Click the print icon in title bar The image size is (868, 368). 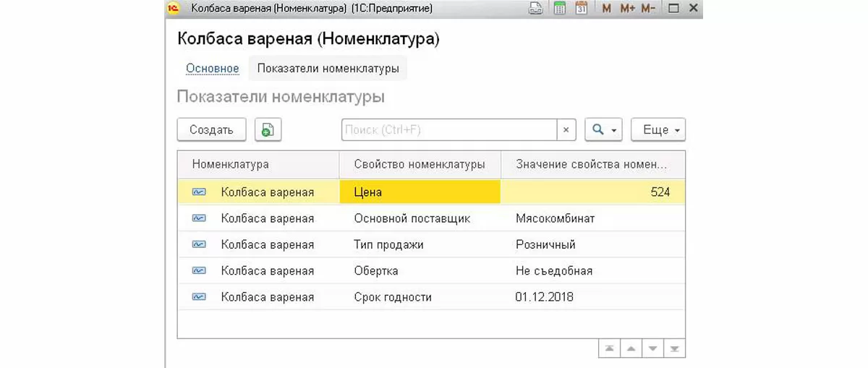tap(535, 9)
